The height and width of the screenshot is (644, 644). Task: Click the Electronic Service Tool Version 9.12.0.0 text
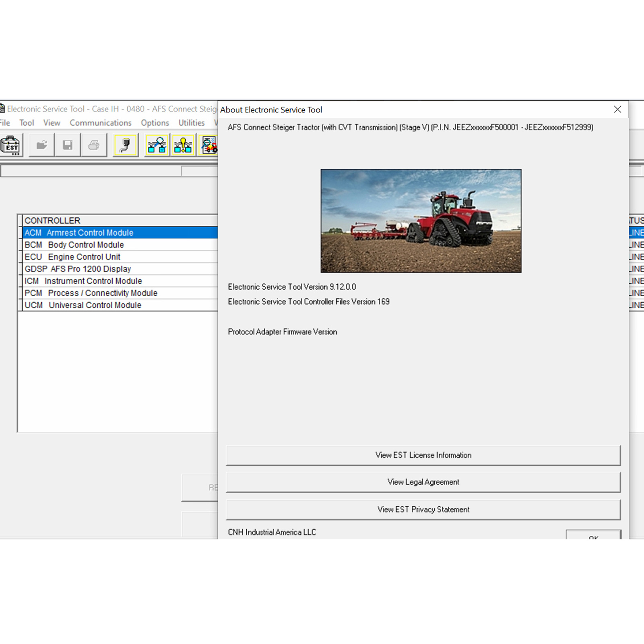[292, 287]
